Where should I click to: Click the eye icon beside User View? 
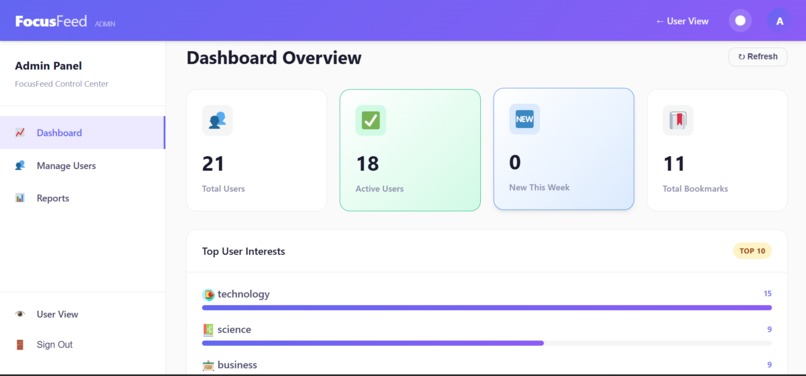(20, 314)
